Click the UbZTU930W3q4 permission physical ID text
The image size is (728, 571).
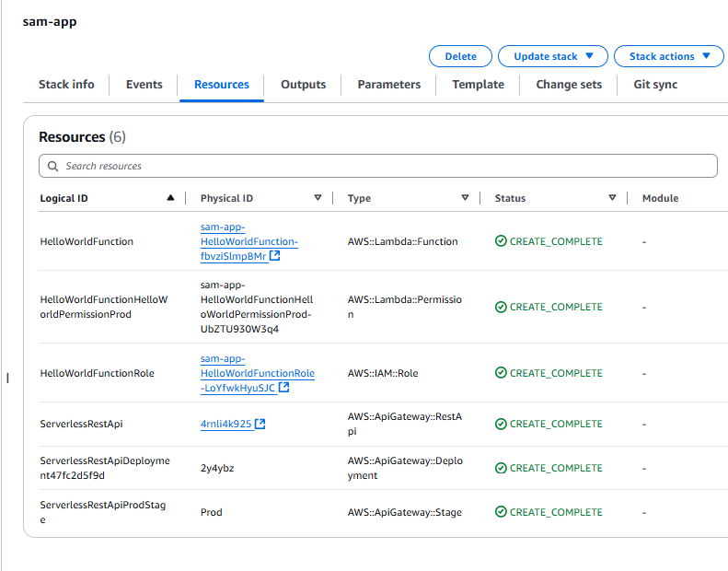tap(239, 329)
